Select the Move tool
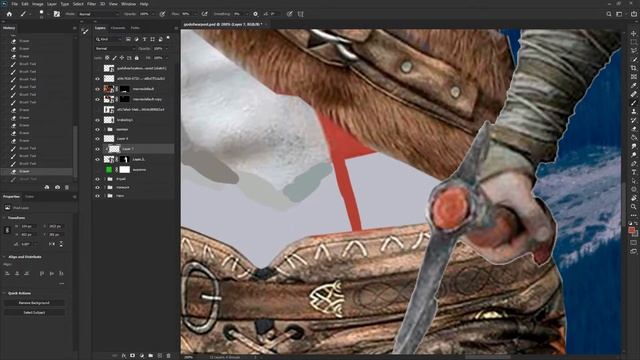640x360 pixels. [x=633, y=33]
